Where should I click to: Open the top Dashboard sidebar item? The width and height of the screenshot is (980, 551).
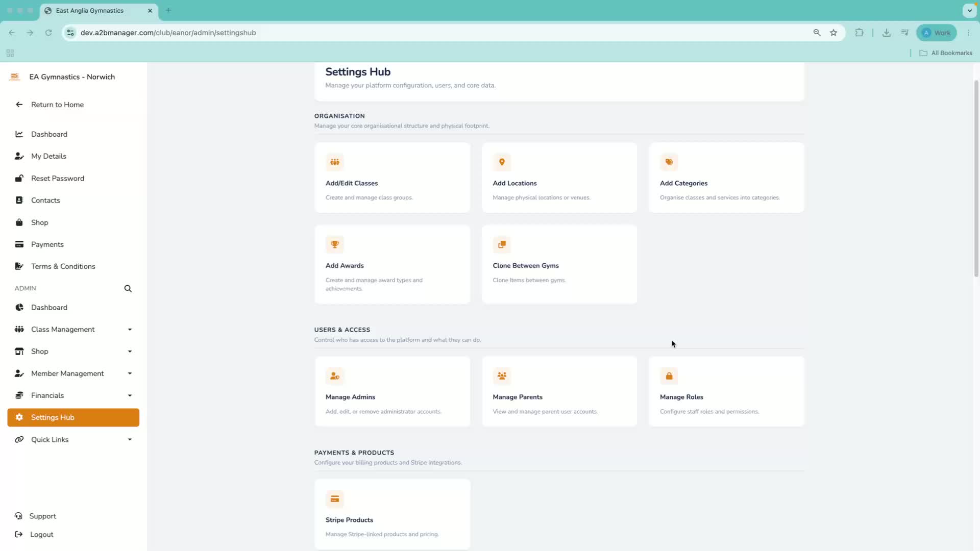point(73,134)
